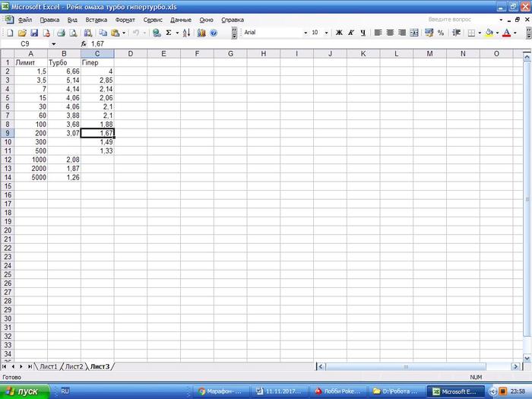Image resolution: width=532 pixels, height=399 pixels.
Task: Save the workbook with the floppy icon
Action: point(34,33)
